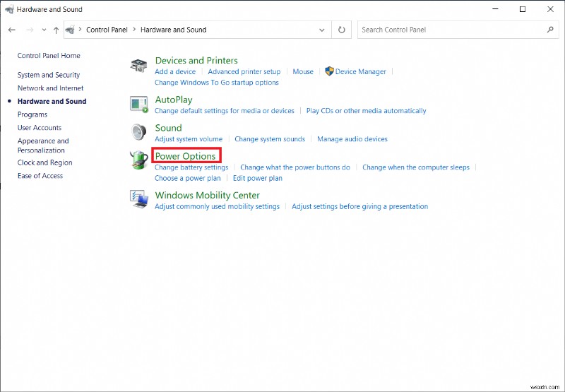The width and height of the screenshot is (565, 392).
Task: Open the Devices and Printers icon
Action: pos(138,66)
